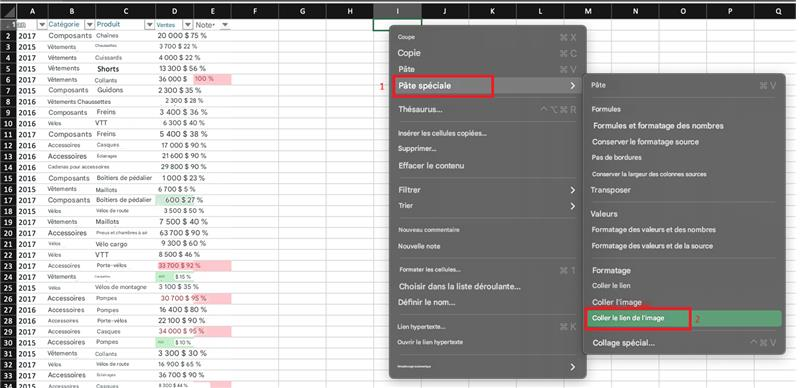Click the bold Shorts product cell

(x=108, y=69)
